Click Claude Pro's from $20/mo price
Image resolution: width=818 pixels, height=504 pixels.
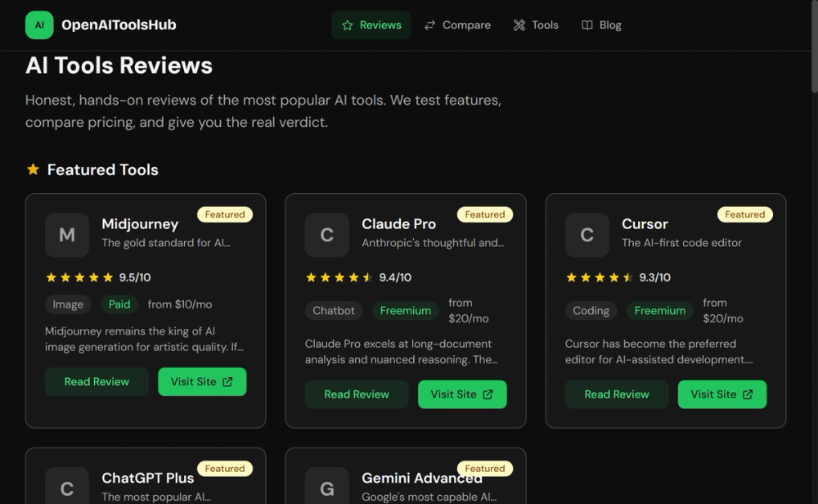coord(469,310)
